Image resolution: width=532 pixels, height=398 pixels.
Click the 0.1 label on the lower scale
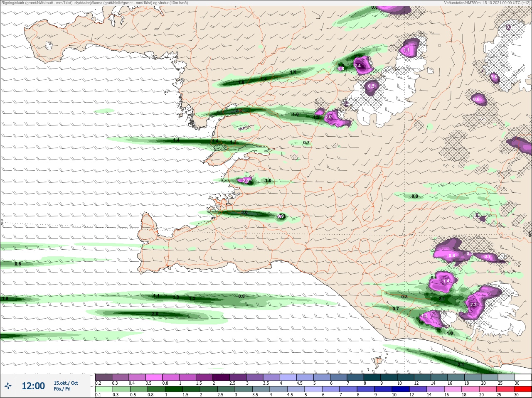98,395
